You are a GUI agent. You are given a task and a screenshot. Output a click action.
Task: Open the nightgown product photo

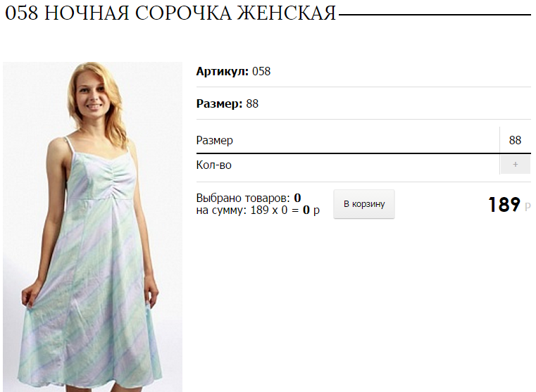point(92,227)
